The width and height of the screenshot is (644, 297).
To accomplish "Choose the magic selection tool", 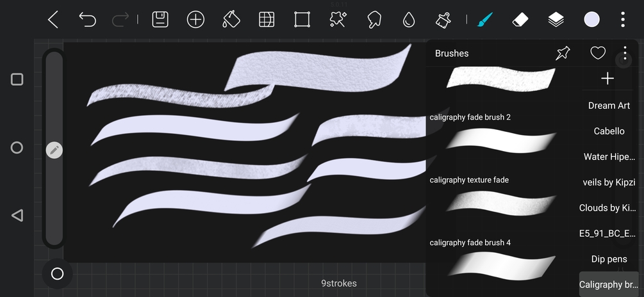I will 338,19.
